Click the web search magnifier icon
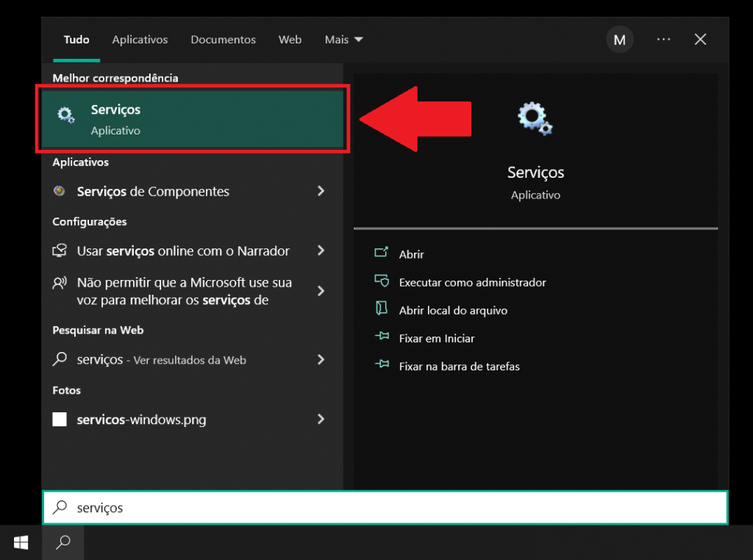 [60, 359]
